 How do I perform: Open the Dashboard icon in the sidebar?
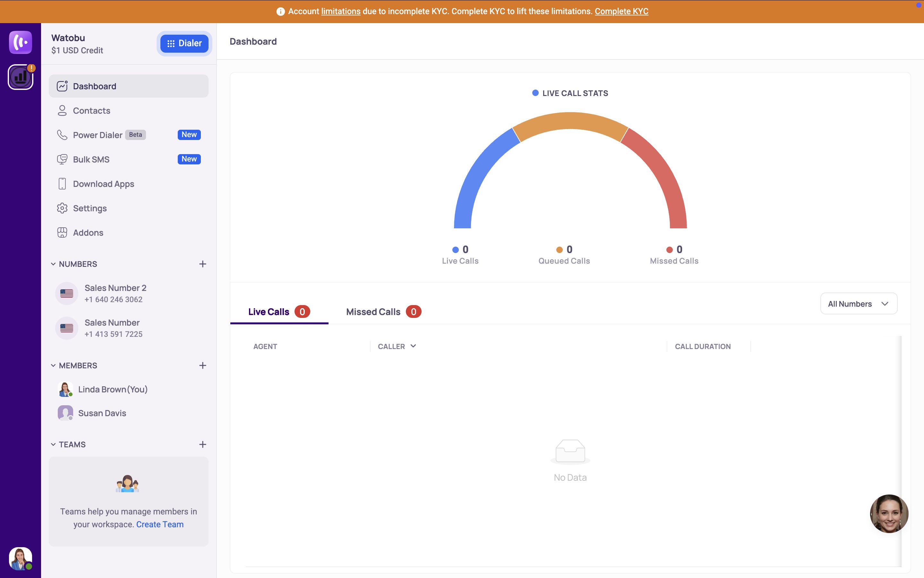pyautogui.click(x=62, y=86)
